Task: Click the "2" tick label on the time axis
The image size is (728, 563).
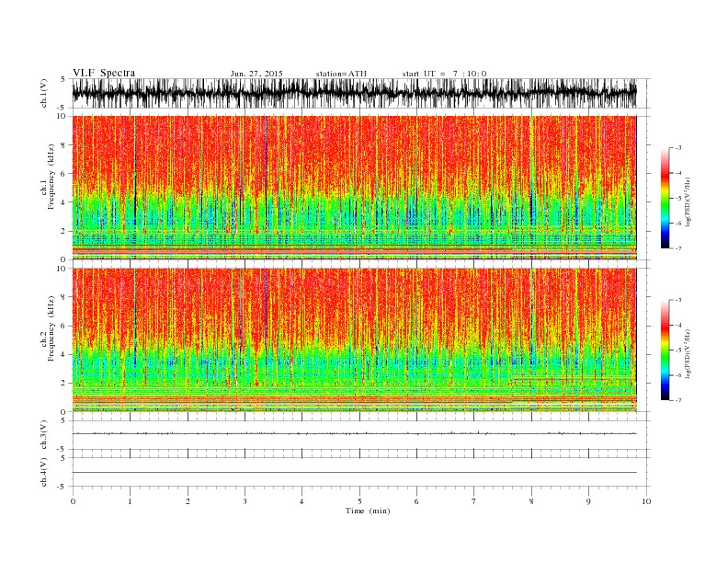Action: (x=188, y=501)
